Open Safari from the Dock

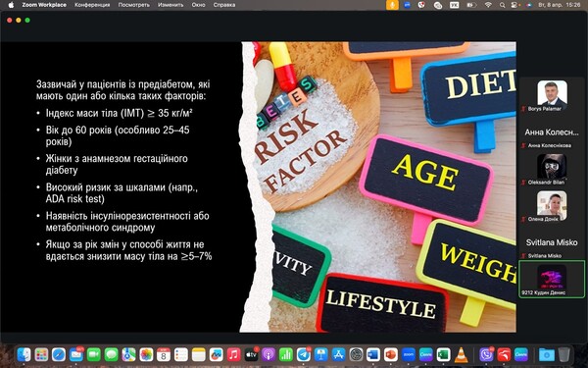click(x=59, y=354)
